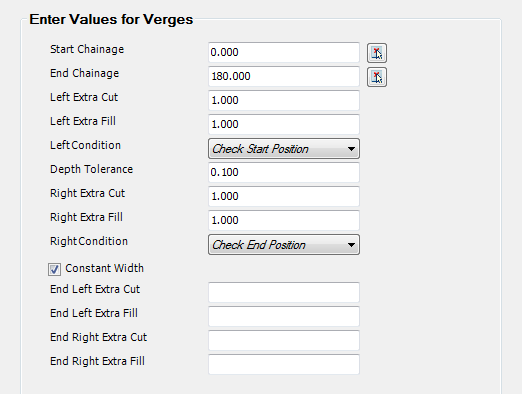Click the End Left Extra Fill field

(284, 316)
